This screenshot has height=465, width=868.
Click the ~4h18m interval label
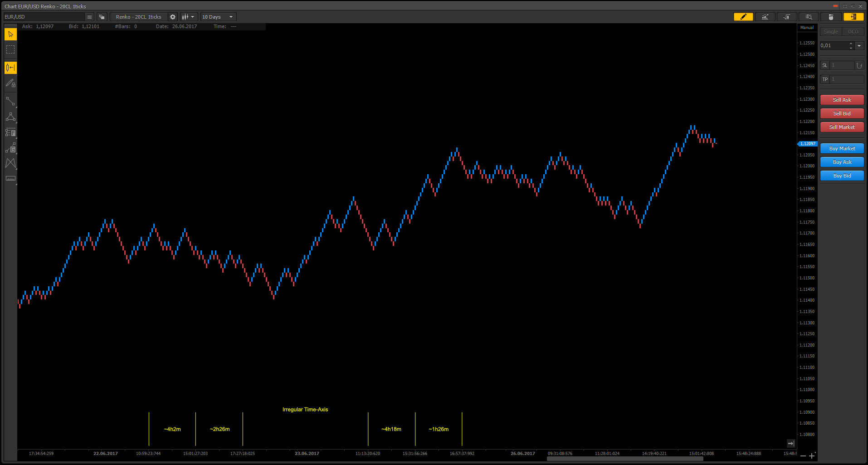click(391, 429)
